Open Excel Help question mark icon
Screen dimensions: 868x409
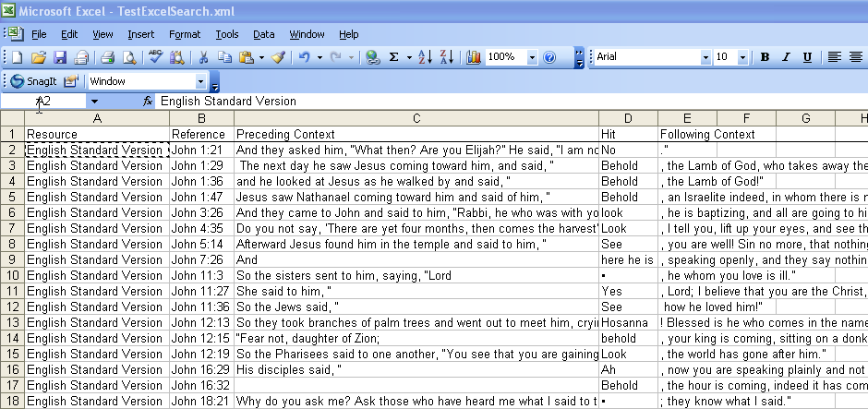[549, 57]
